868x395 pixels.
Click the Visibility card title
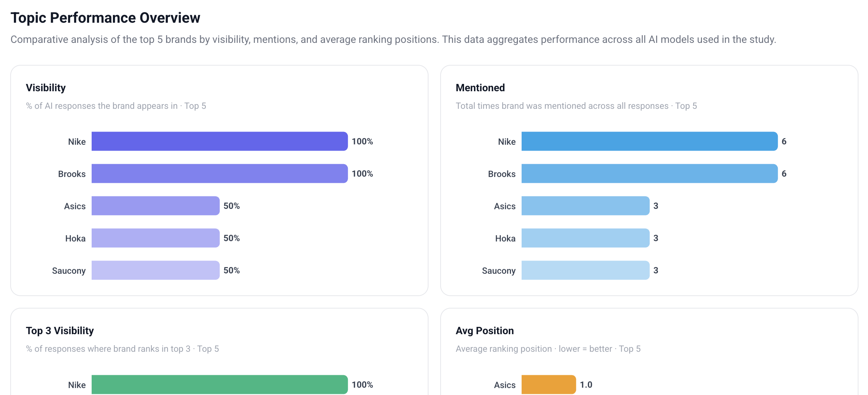point(46,88)
